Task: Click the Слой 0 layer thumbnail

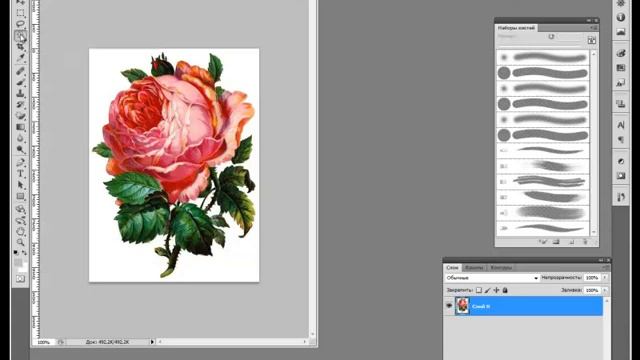Action: [462, 306]
